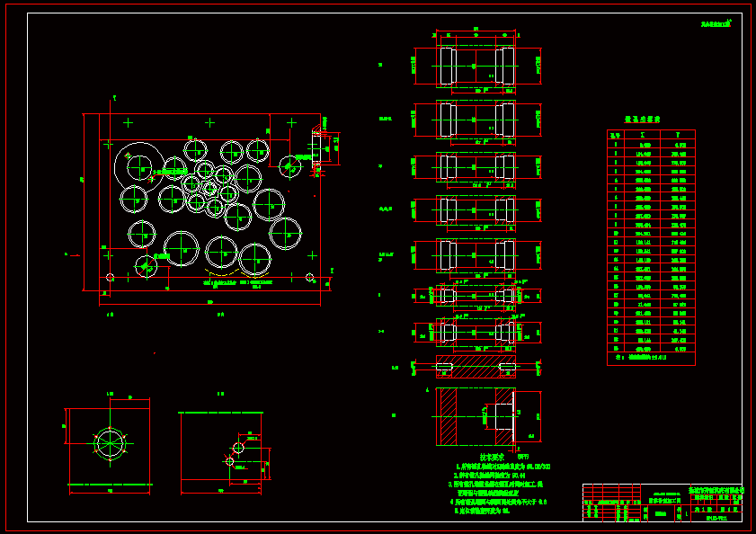Click the title block in the bottom-right corner

(x=662, y=503)
